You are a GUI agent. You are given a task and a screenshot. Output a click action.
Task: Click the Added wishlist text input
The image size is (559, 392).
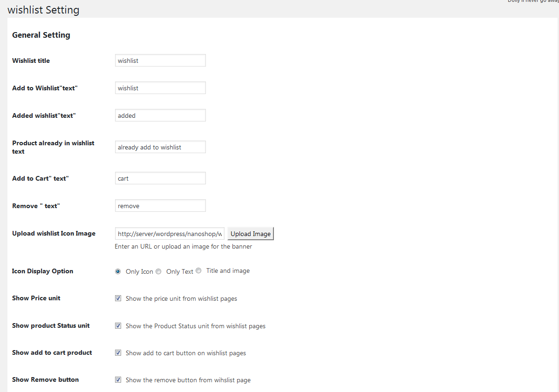click(160, 115)
